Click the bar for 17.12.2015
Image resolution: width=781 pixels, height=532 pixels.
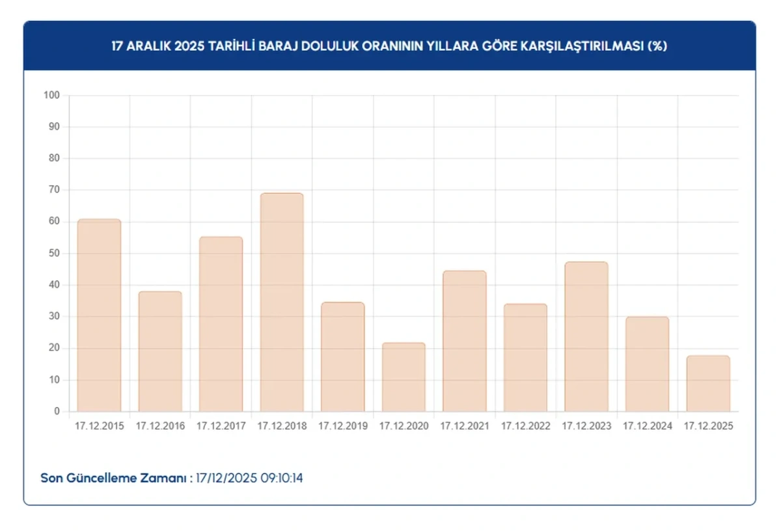[99, 315]
